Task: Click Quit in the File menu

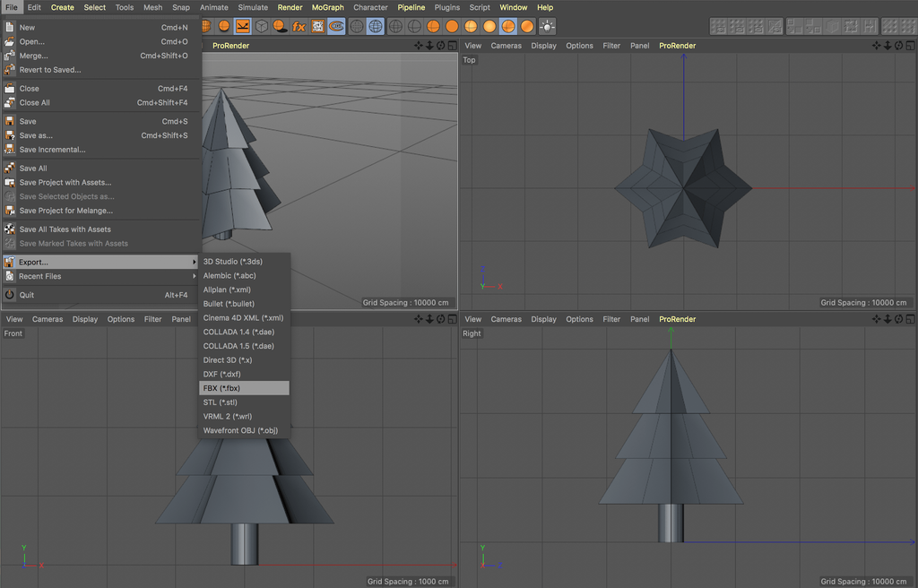Action: click(x=102, y=295)
